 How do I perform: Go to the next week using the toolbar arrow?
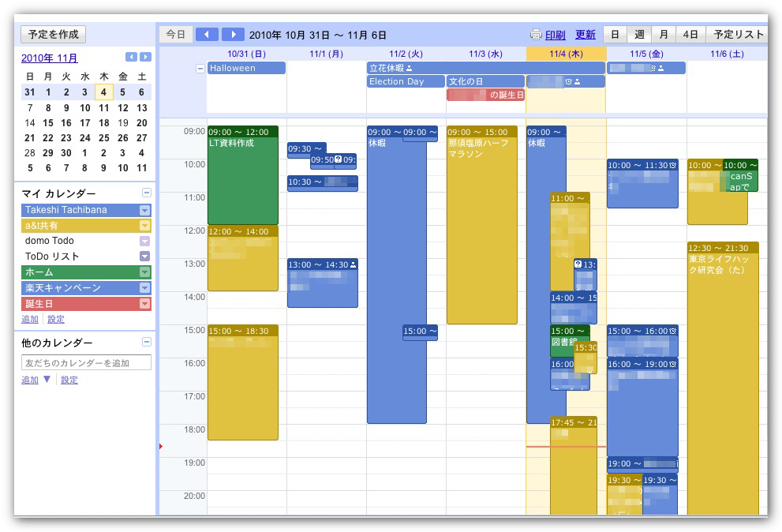[x=233, y=35]
